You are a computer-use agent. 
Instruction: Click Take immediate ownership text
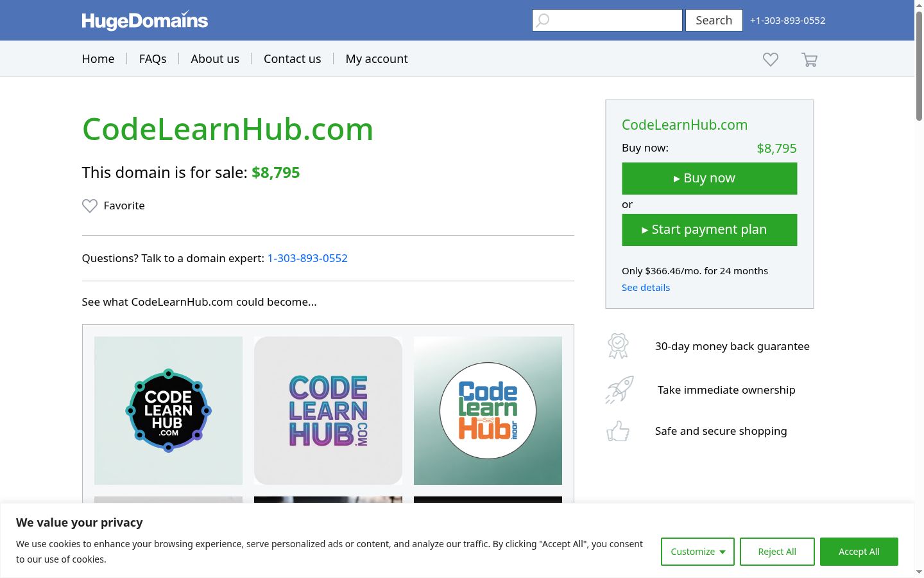coord(726,390)
